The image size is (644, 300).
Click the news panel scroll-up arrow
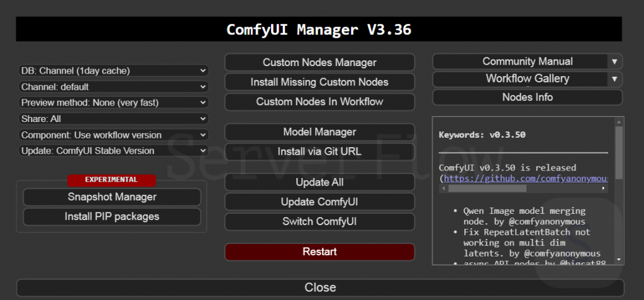(619, 121)
